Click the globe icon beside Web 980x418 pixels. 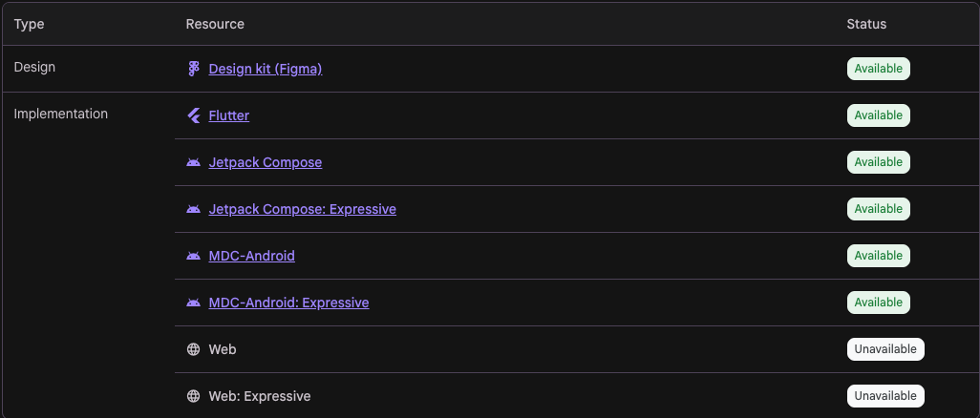click(x=193, y=349)
